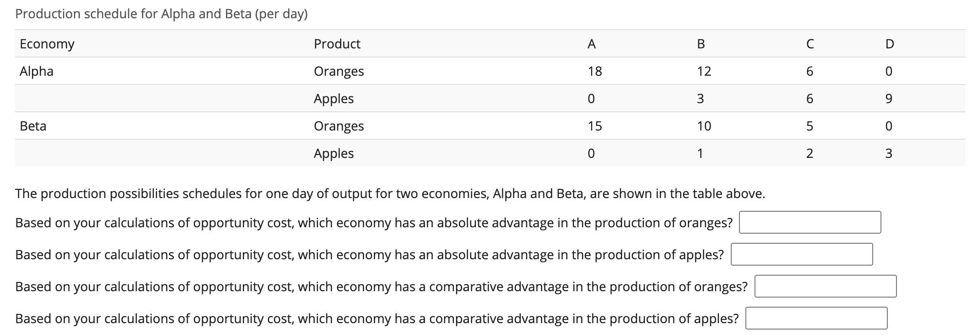Select the value 18 for Alpha Oranges
The image size is (980, 335).
[x=594, y=71]
